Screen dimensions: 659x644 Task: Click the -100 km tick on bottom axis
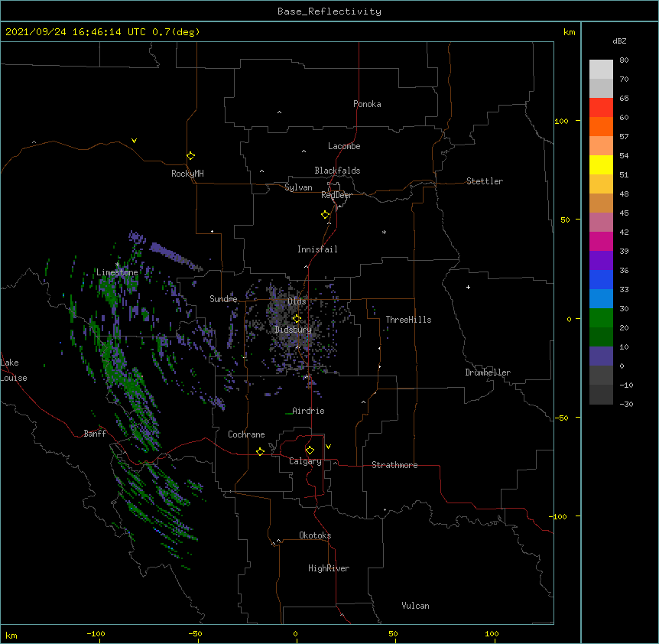coord(96,633)
